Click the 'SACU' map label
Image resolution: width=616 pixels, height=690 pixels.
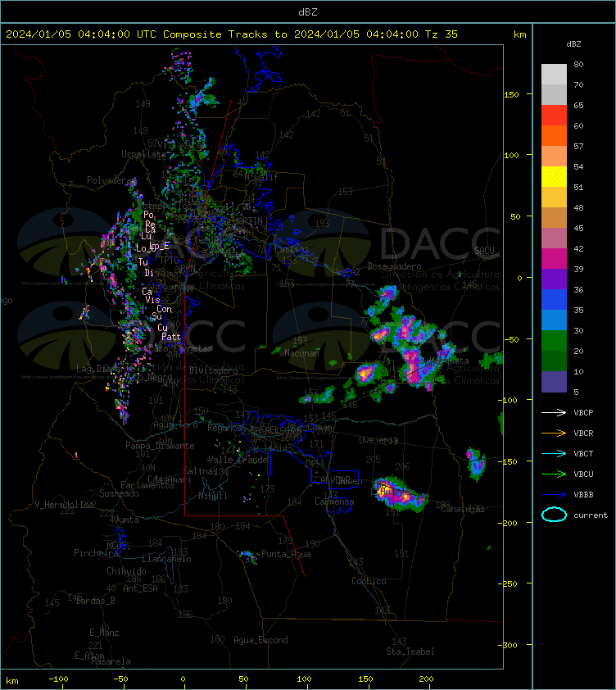pos(484,251)
